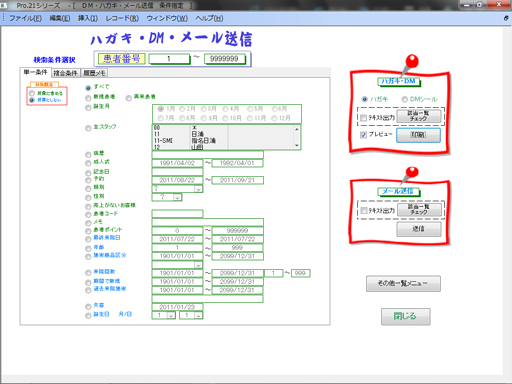Click 該当一覧チェック button in メール送信 panel
Viewport: 512px width, 384px height.
tap(419, 210)
